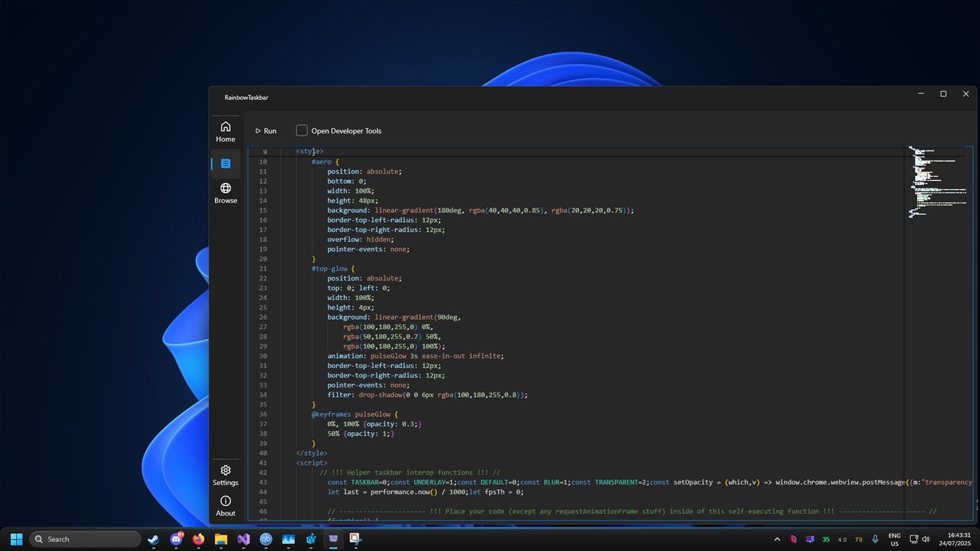
Task: Select the active script editor sidebar icon
Action: pyautogui.click(x=225, y=163)
